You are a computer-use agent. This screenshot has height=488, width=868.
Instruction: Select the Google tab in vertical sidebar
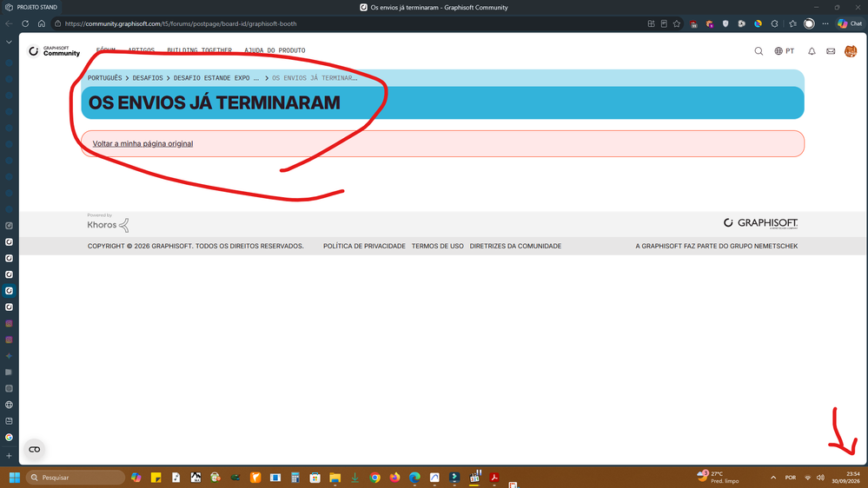coord(9,437)
